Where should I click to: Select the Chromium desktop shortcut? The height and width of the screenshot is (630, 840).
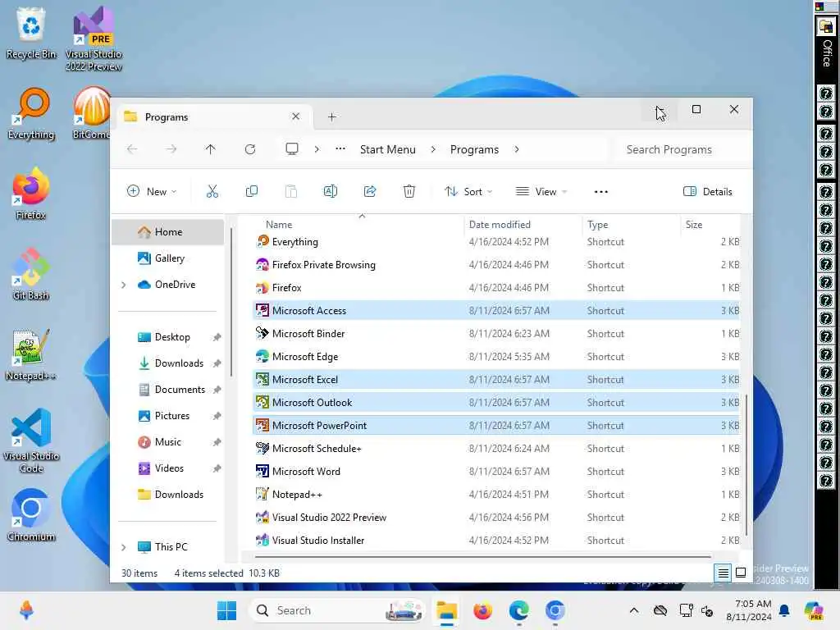coord(31,515)
